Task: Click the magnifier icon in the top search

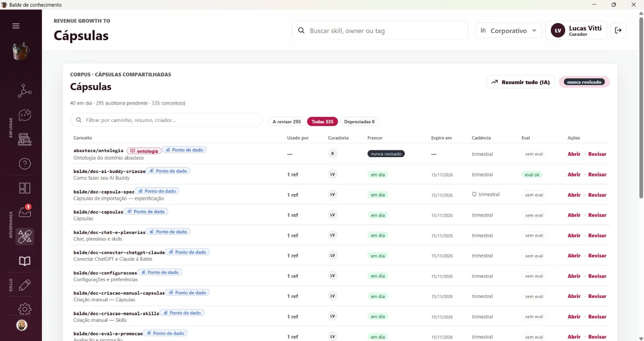Action: [301, 30]
